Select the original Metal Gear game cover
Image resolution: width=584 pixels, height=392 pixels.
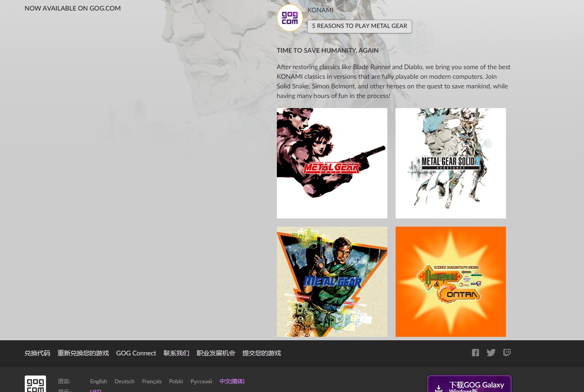click(332, 282)
